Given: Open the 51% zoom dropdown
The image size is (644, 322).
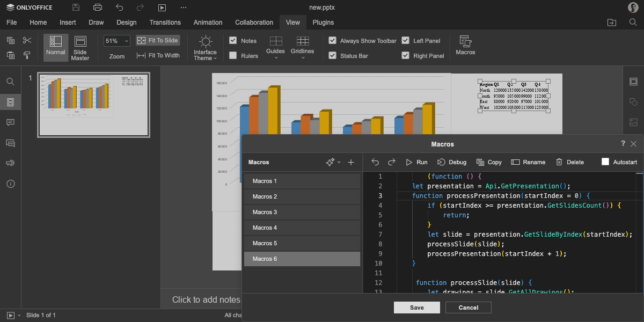Looking at the screenshot, I should [117, 41].
